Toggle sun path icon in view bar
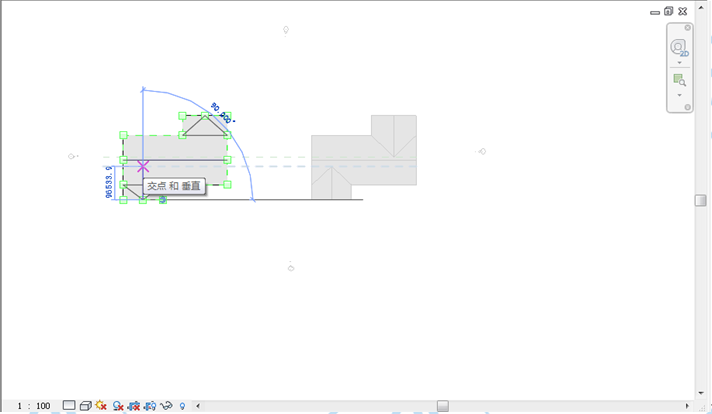Viewport: 712px width, 414px height. point(101,406)
